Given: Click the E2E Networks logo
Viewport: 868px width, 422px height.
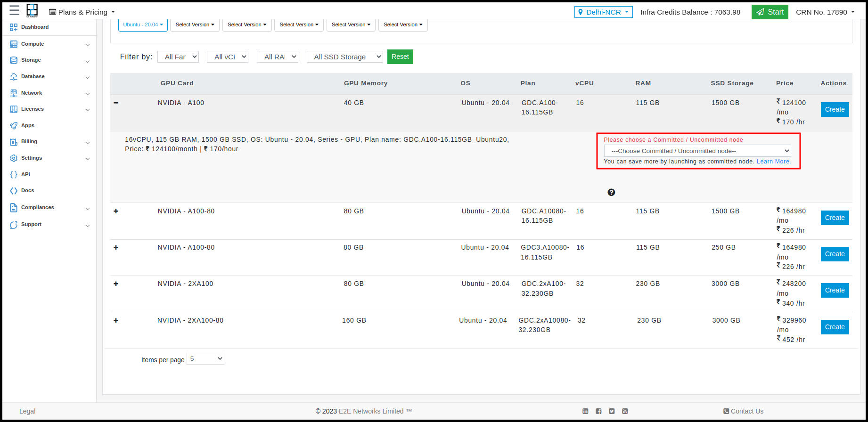Looking at the screenshot, I should (x=32, y=10).
